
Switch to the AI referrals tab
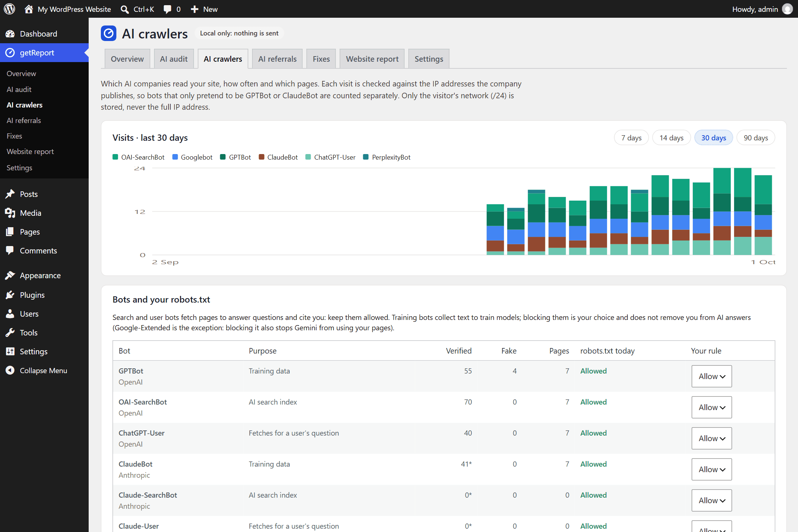(x=277, y=59)
